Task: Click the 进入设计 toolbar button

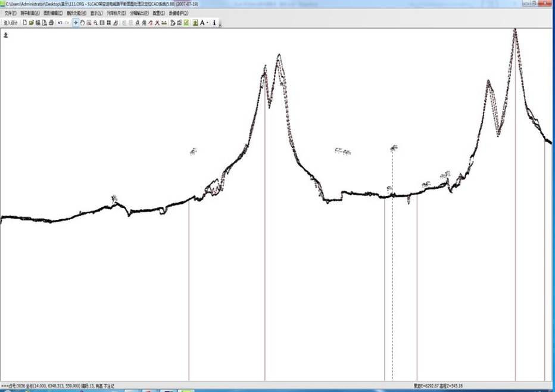Action: (x=11, y=23)
